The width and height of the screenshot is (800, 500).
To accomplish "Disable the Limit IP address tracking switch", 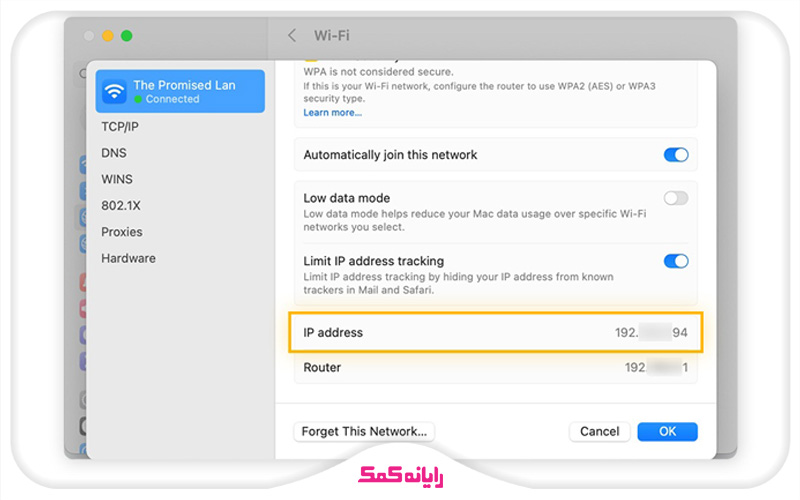I will pyautogui.click(x=676, y=261).
